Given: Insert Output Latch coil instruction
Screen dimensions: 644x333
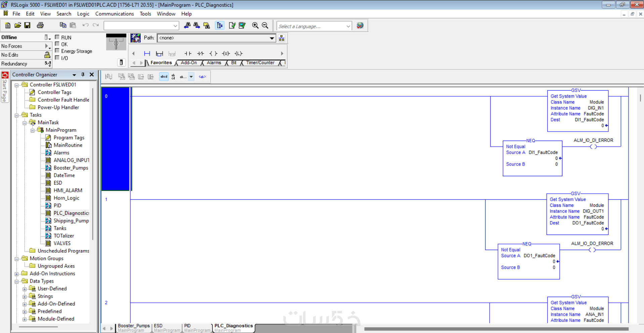Looking at the screenshot, I should [x=238, y=53].
